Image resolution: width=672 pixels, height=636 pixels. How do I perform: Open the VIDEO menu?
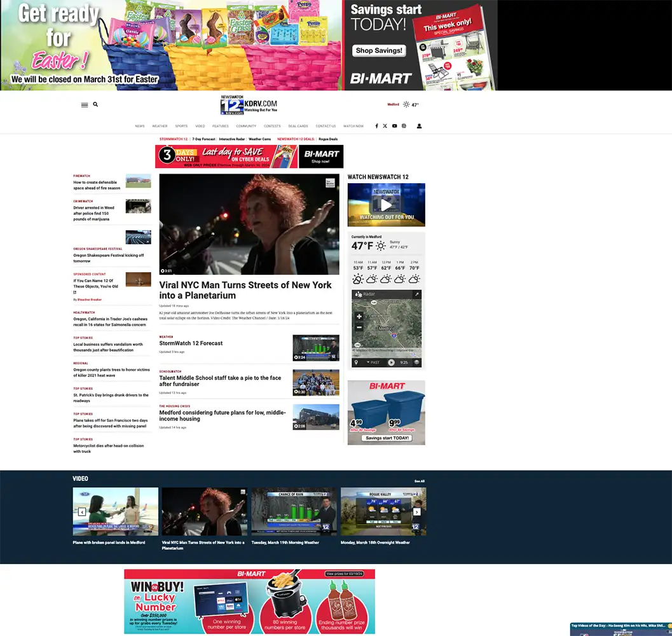coord(200,126)
